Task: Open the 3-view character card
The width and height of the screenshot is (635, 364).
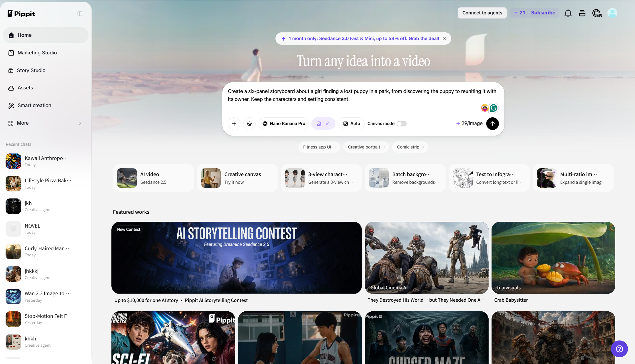Action: pos(321,178)
